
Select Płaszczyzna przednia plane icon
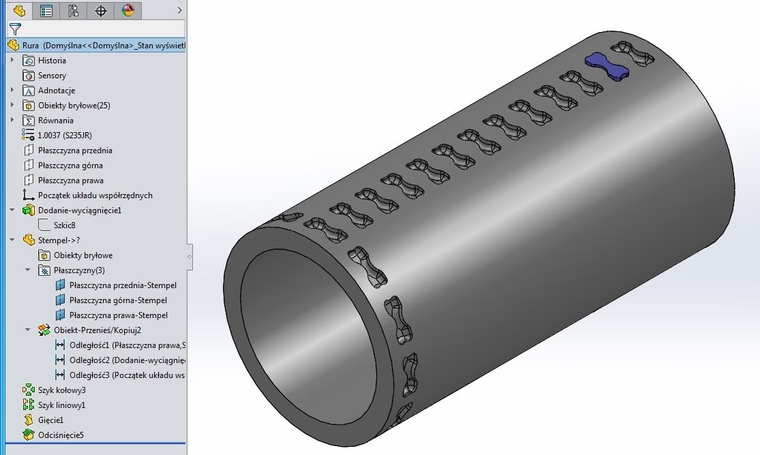(29, 150)
